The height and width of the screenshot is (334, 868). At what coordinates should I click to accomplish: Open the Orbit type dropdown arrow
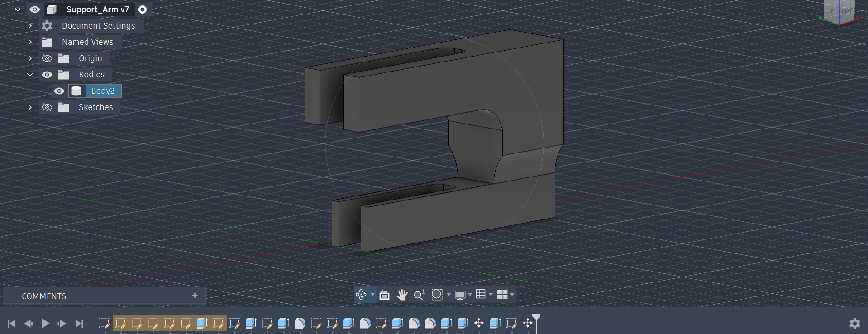[x=372, y=295]
